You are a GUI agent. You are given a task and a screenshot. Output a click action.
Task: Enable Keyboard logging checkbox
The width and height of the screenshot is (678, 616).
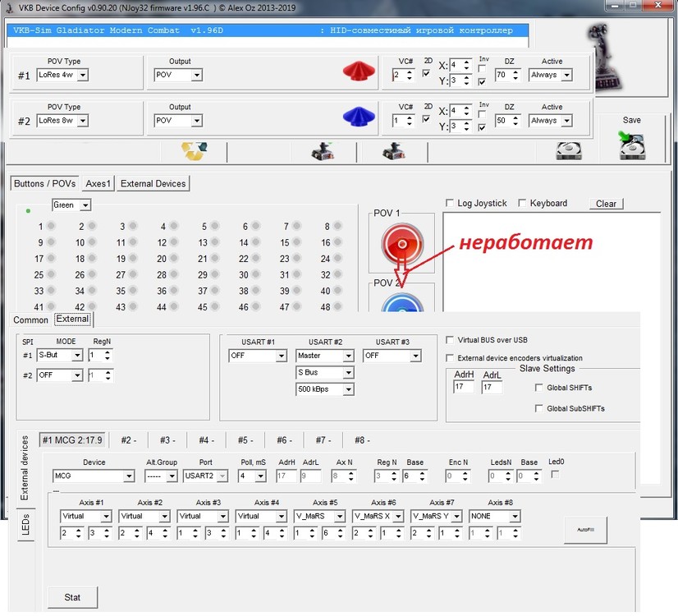coord(522,203)
